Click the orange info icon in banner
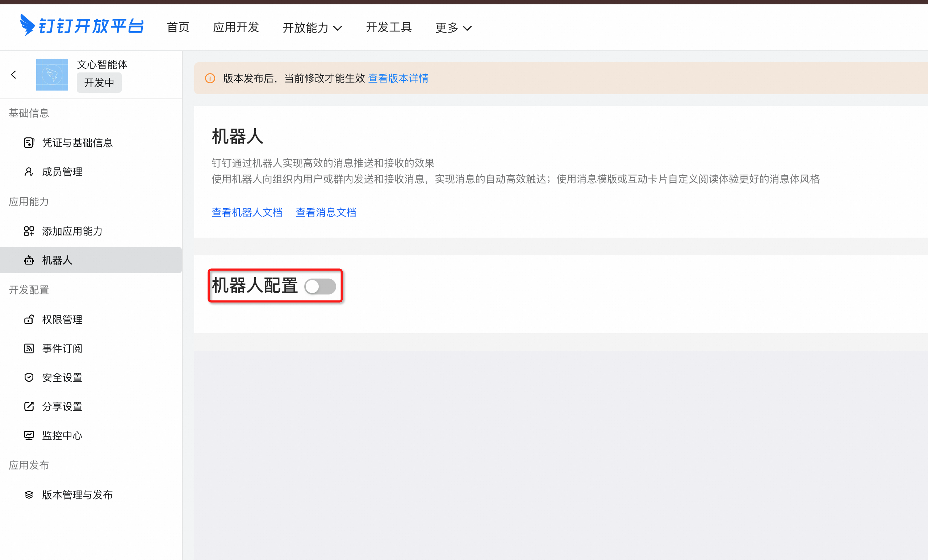928x560 pixels. [x=210, y=78]
